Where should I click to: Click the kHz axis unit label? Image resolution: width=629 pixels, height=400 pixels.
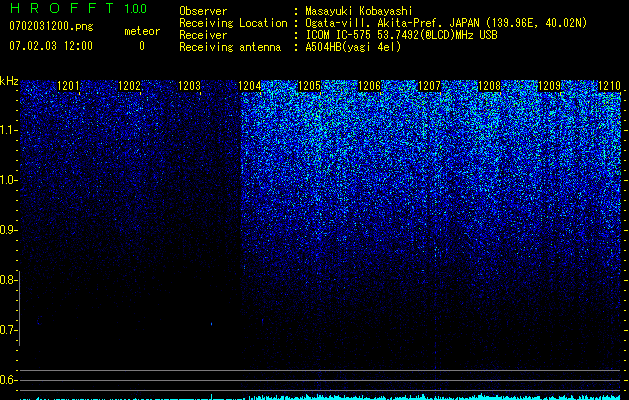[9, 81]
